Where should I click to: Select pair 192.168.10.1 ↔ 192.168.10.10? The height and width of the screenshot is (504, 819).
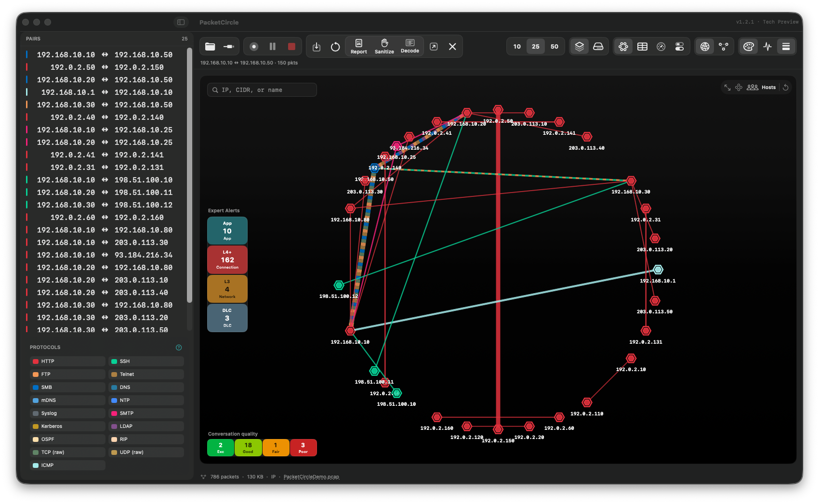coord(105,92)
